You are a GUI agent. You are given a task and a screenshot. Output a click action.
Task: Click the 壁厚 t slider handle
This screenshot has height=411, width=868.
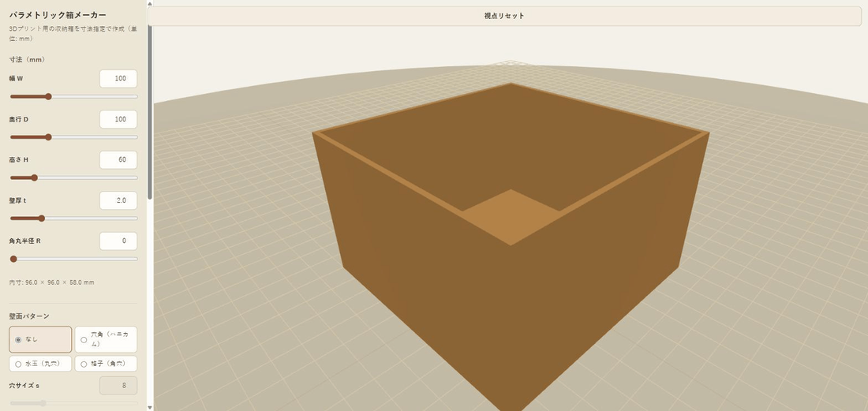click(x=42, y=219)
